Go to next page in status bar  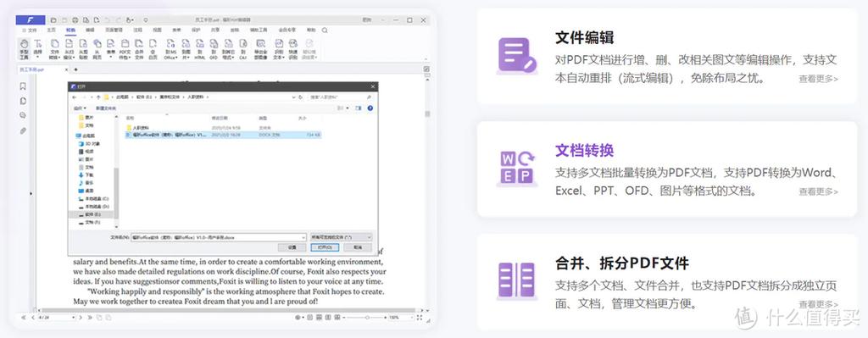tap(81, 318)
